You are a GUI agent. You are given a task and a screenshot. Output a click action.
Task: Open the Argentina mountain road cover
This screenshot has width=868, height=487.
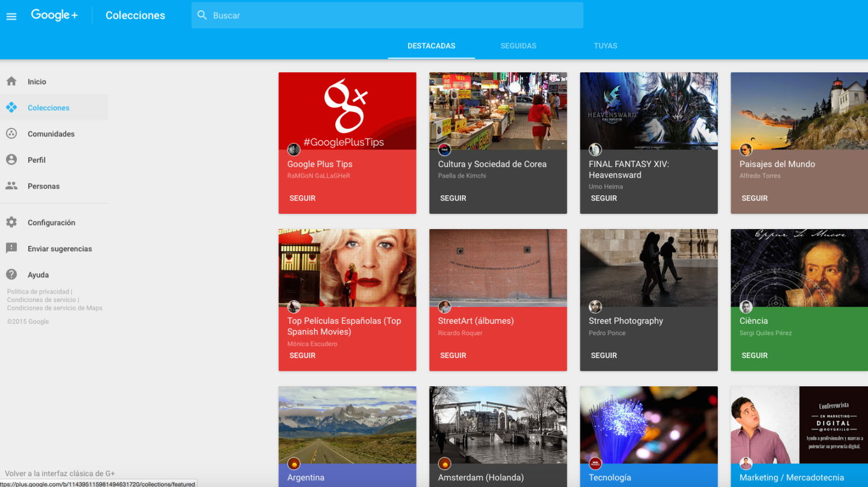(x=347, y=425)
